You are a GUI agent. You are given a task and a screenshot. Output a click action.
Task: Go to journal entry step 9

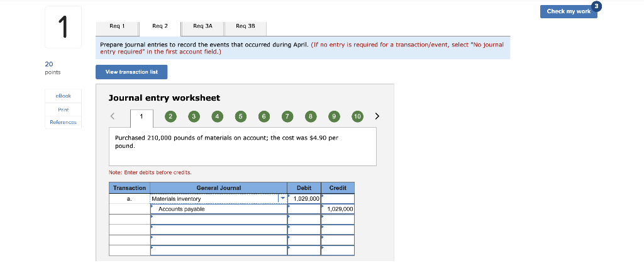point(334,116)
